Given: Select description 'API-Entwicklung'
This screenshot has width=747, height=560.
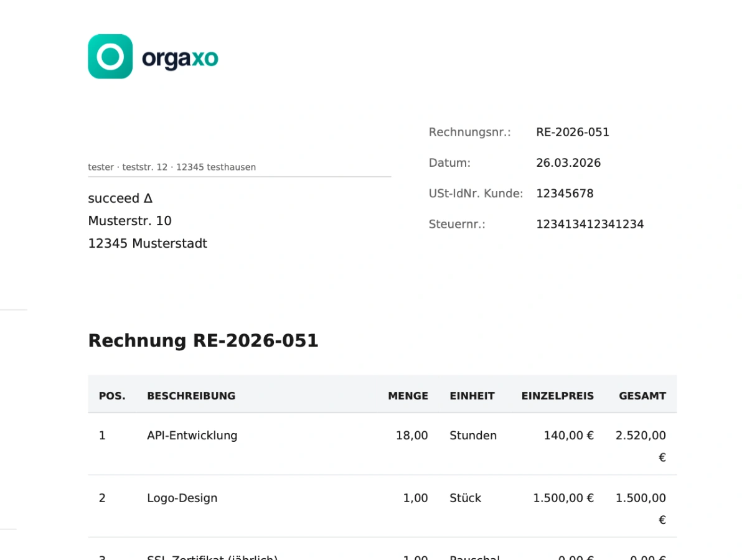Looking at the screenshot, I should pyautogui.click(x=192, y=436).
